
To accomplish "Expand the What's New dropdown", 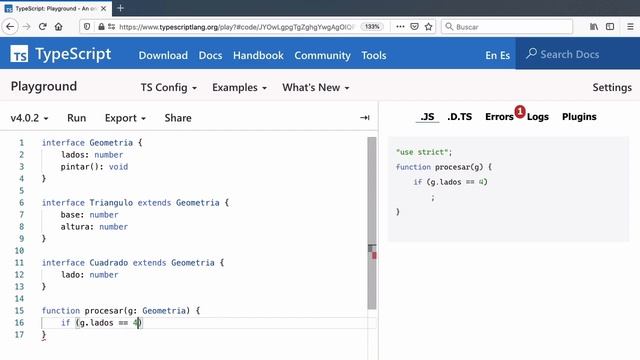I will click(316, 88).
